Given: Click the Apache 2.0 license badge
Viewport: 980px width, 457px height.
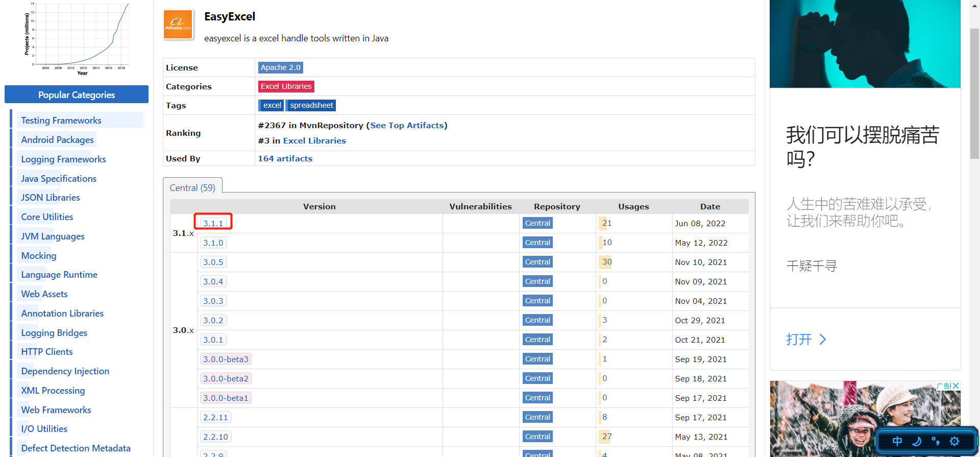Looking at the screenshot, I should (281, 67).
